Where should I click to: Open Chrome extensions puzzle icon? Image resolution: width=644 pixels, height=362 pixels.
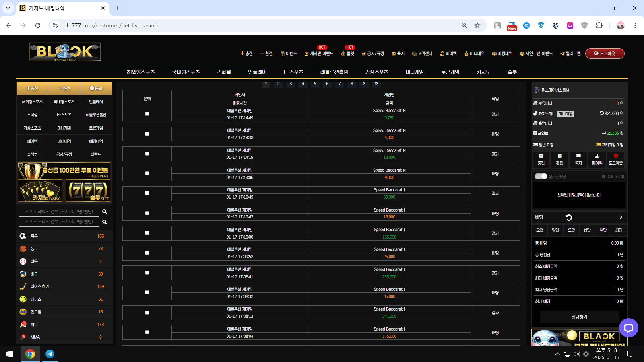[x=599, y=25]
